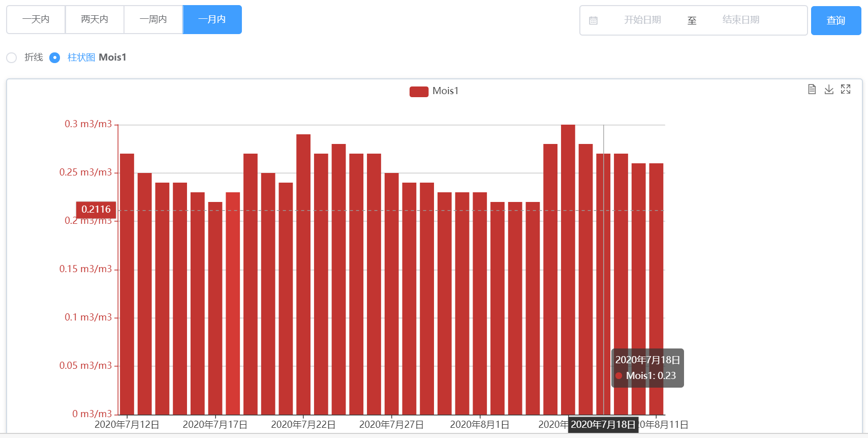Screen dimensions: 868x438
Task: Click the calendar icon in date picker
Action: pyautogui.click(x=593, y=20)
